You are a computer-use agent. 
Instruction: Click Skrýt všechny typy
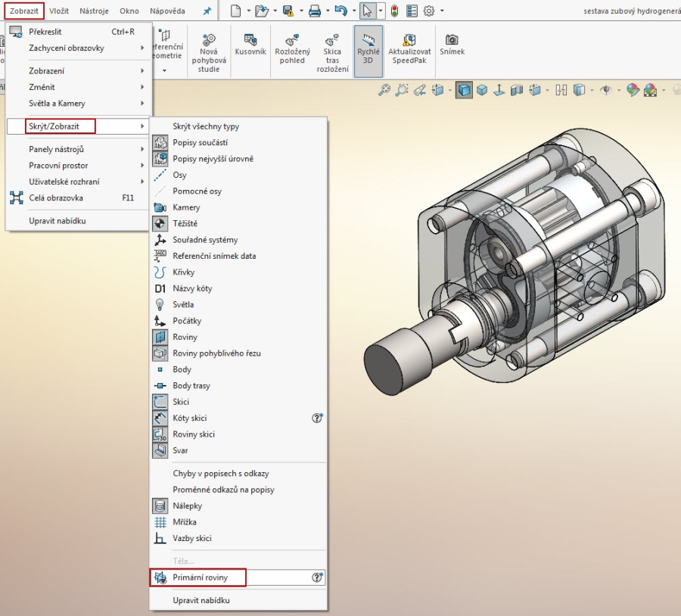tap(206, 126)
